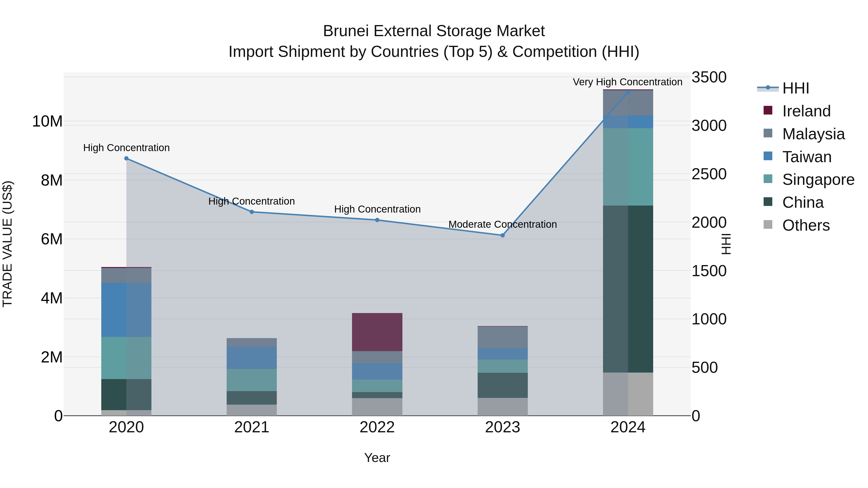Select the Taiwan segment in 2020 bar
868x488 pixels.
(x=126, y=310)
